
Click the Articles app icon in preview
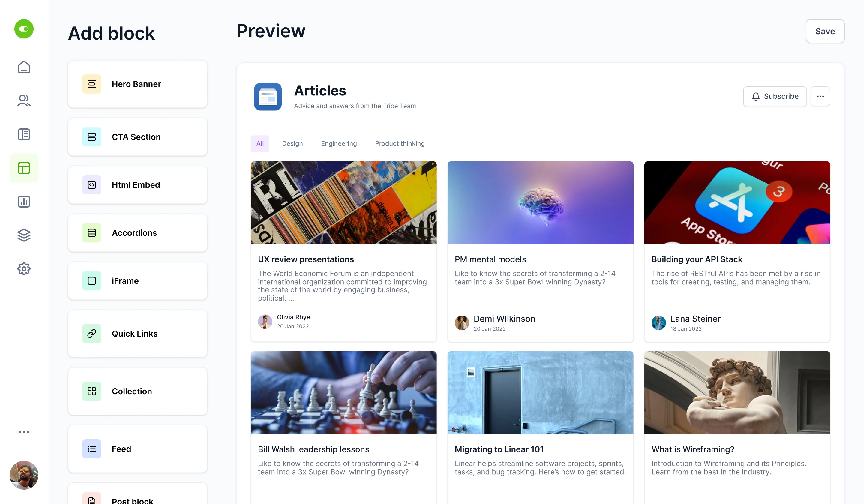click(268, 97)
